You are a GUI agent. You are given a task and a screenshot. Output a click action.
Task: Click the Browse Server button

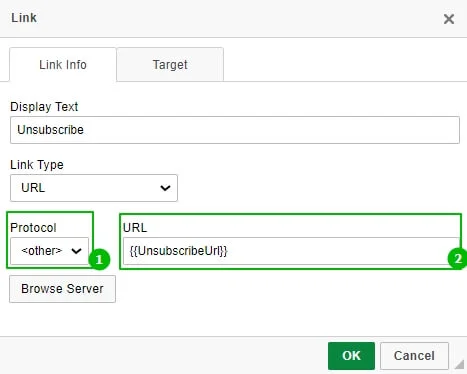click(62, 289)
